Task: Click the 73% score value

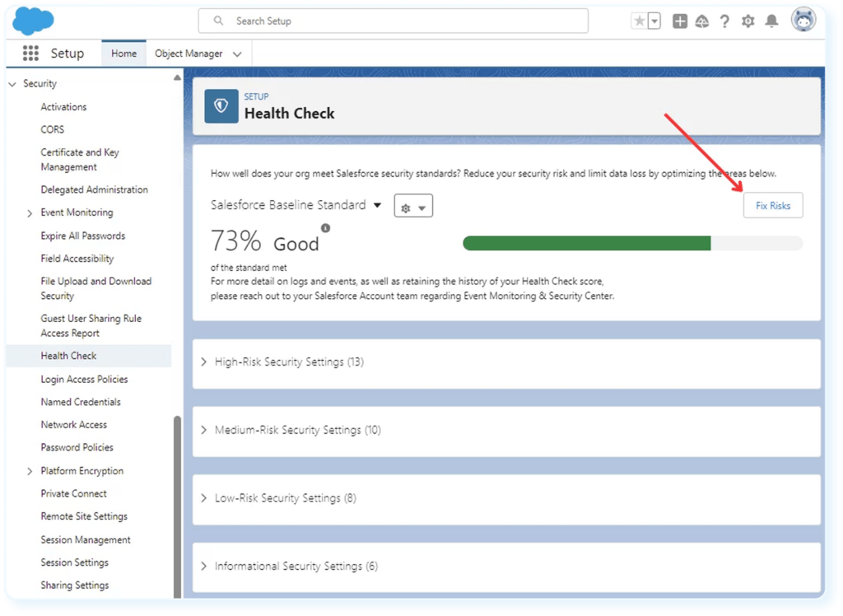Action: [x=235, y=241]
